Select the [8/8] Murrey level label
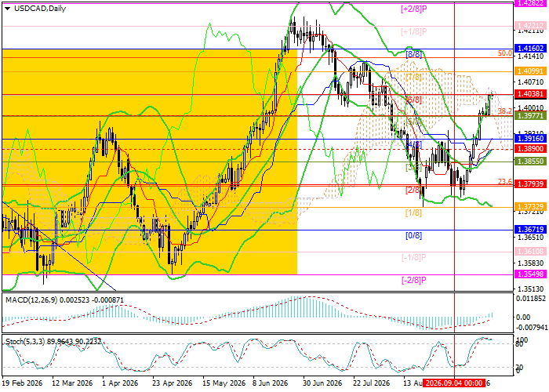This screenshot has height=392, width=549. [414, 54]
